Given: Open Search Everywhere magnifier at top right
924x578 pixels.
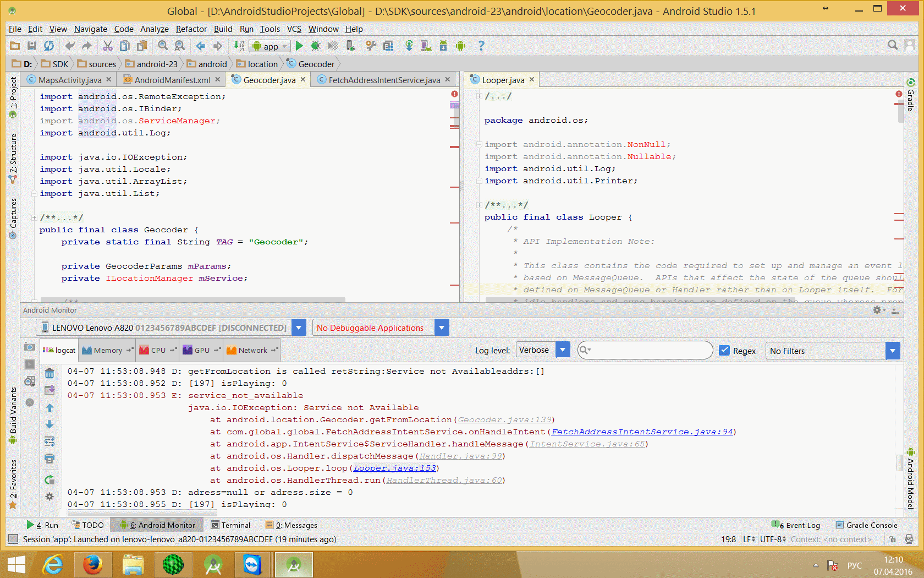Looking at the screenshot, I should [893, 45].
